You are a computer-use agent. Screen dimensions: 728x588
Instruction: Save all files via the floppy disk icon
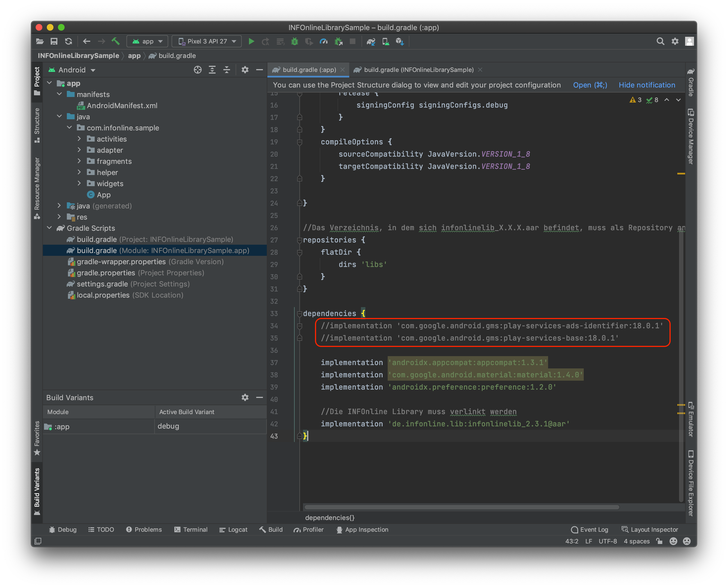(x=54, y=41)
